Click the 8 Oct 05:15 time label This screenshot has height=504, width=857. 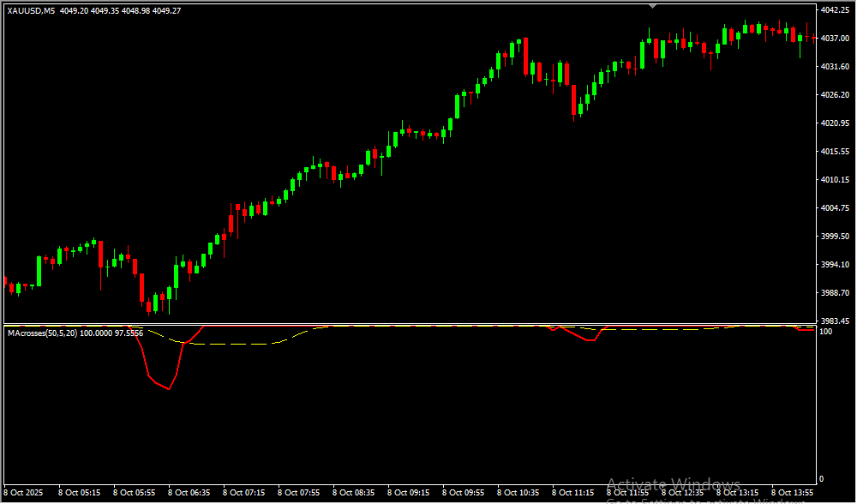(x=79, y=493)
